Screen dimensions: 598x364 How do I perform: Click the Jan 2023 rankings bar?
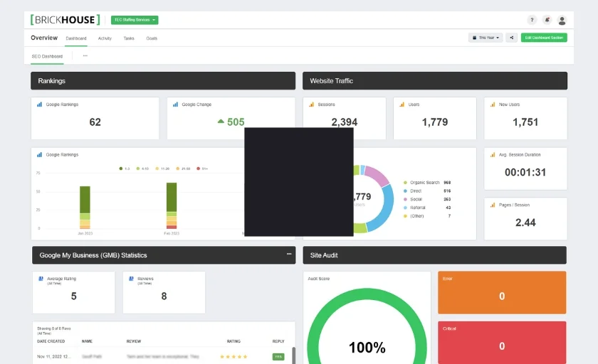pyautogui.click(x=85, y=207)
